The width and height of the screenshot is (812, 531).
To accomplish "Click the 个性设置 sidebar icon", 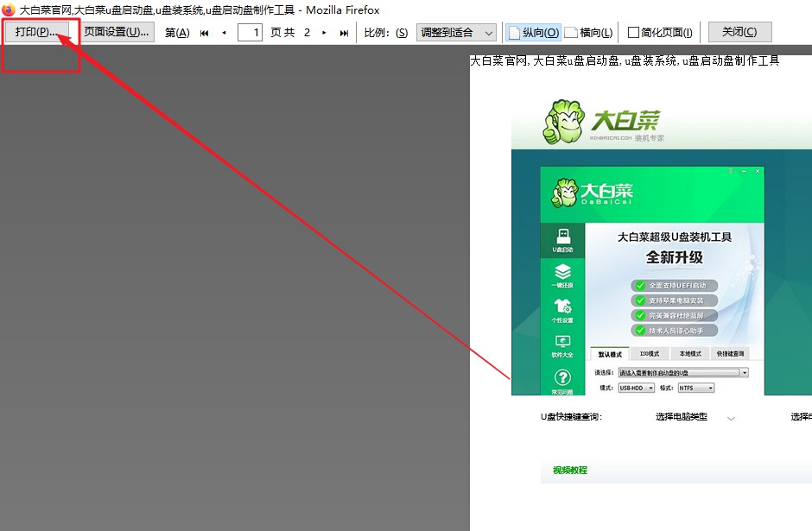I will pos(562,311).
